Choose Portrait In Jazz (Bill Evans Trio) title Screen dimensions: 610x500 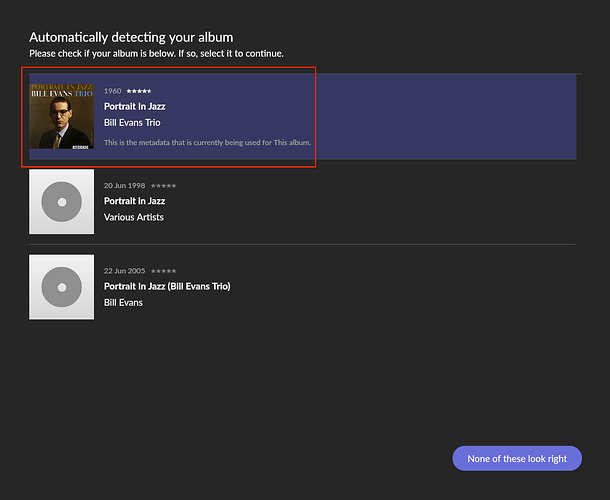tap(167, 286)
